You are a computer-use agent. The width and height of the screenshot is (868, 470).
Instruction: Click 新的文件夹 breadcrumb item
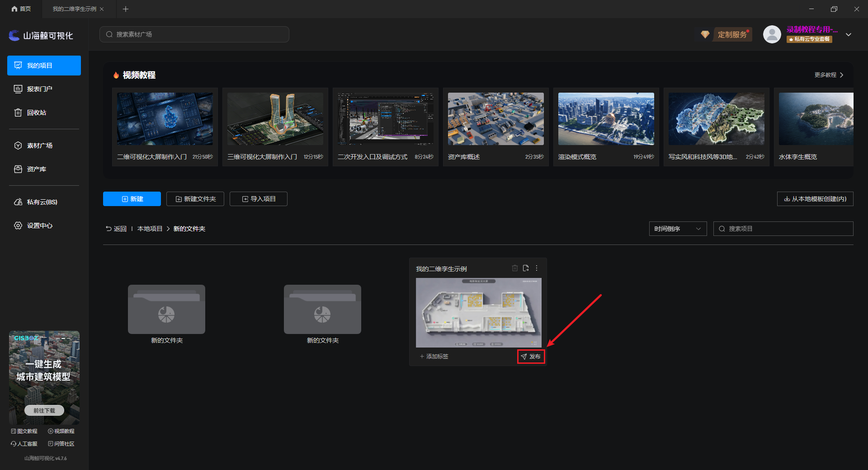[189, 229]
